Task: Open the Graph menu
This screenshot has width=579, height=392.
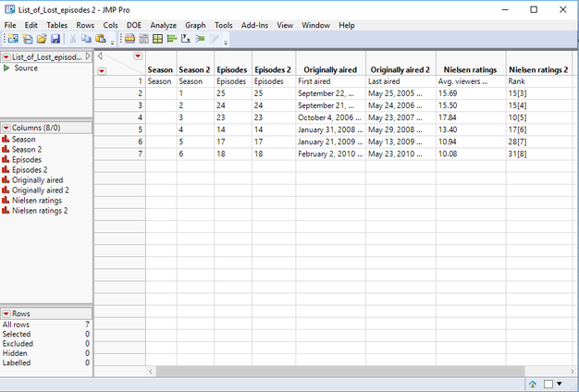Action: pyautogui.click(x=195, y=25)
